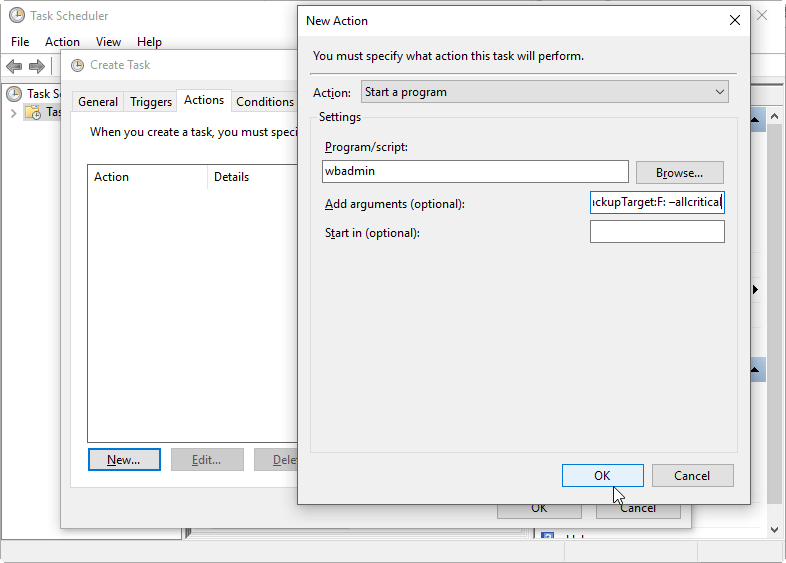Click the Program/script field containing wbadmin
This screenshot has height=563, width=786.
(x=475, y=171)
